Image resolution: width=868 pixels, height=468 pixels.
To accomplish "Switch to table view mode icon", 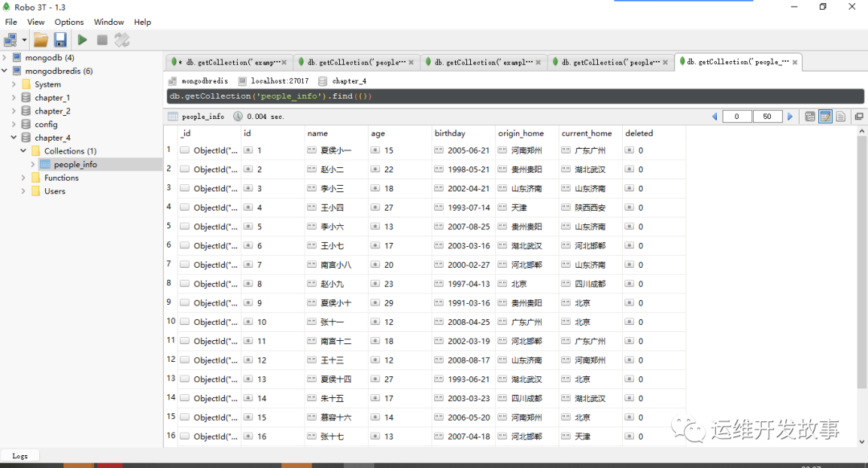I will [x=825, y=117].
